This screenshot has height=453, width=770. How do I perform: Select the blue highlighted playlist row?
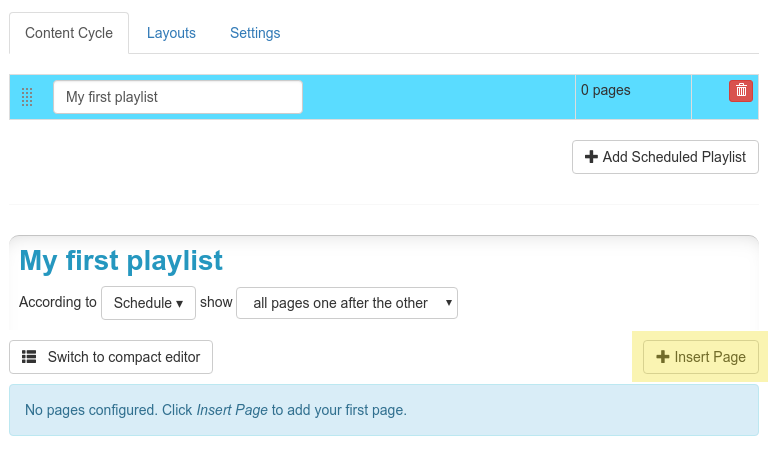coord(384,97)
